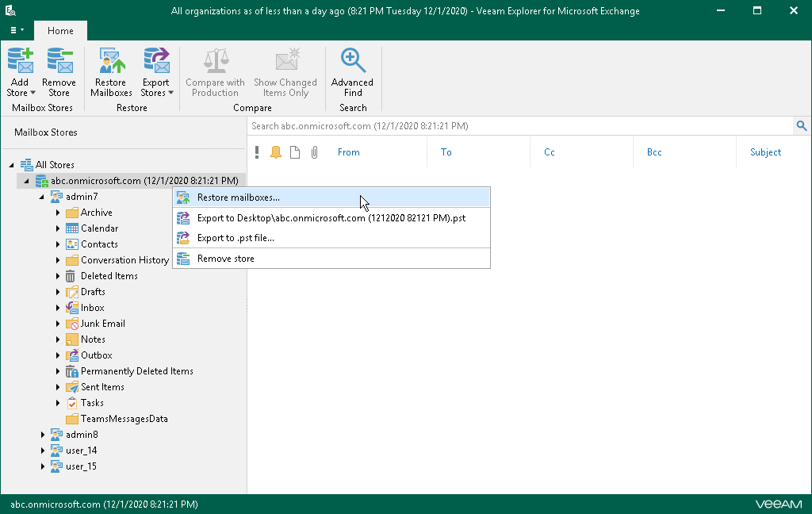Viewport: 812px width, 514px height.
Task: Switch to the Home ribbon tab
Action: pyautogui.click(x=60, y=31)
